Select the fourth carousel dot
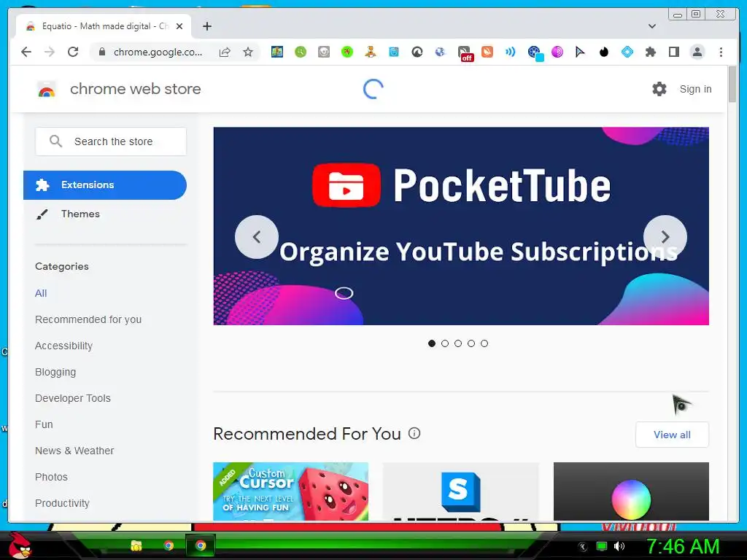Image resolution: width=747 pixels, height=560 pixels. tap(471, 343)
